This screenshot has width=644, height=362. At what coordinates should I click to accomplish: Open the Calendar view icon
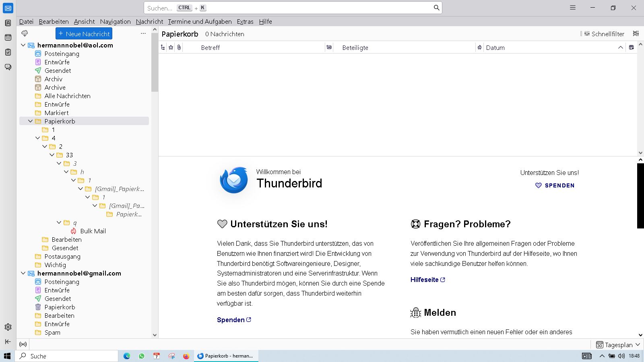click(x=8, y=37)
